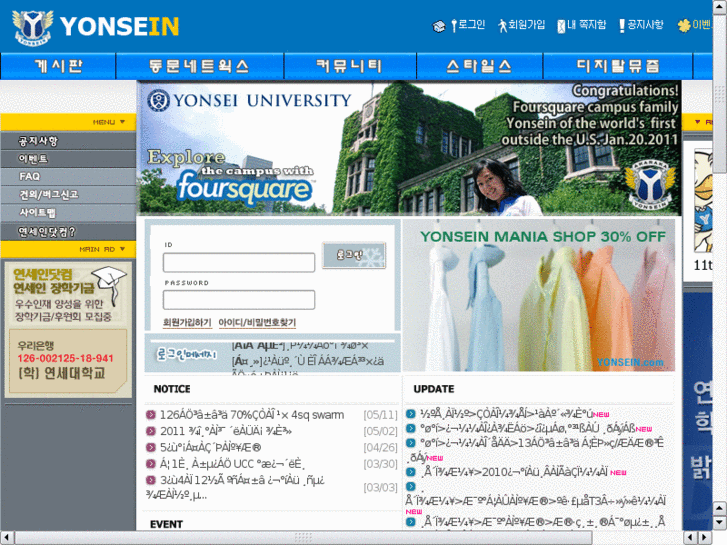Select 연세인닷컴? in the left menu

[x=68, y=231]
